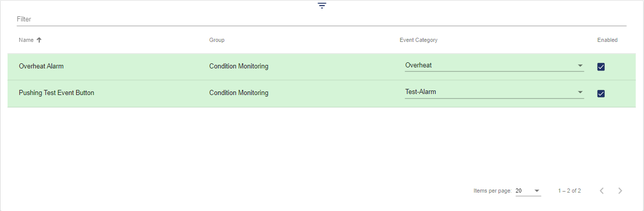Sort by the Group column header

click(x=217, y=40)
